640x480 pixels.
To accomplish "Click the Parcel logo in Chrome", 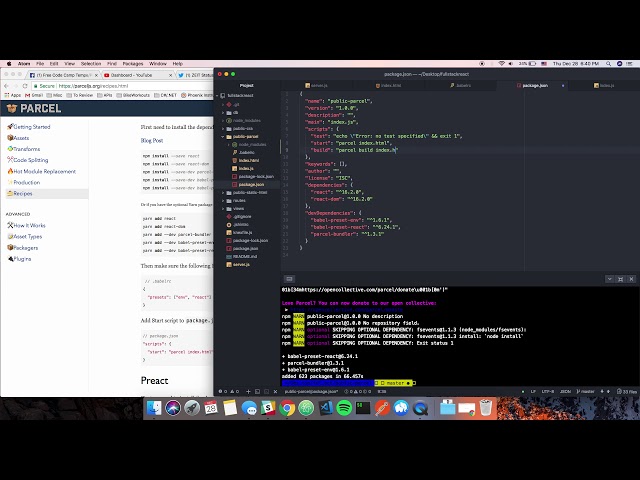I will [x=34, y=108].
